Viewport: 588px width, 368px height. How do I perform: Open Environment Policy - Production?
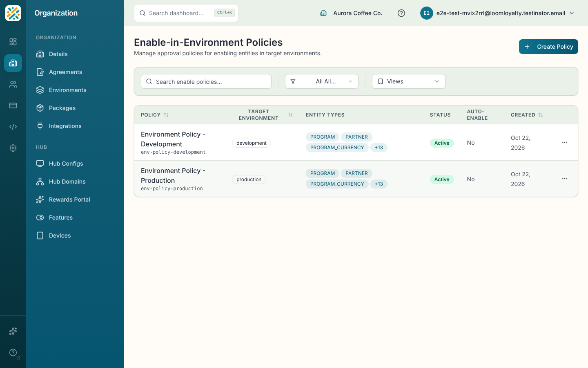point(173,175)
